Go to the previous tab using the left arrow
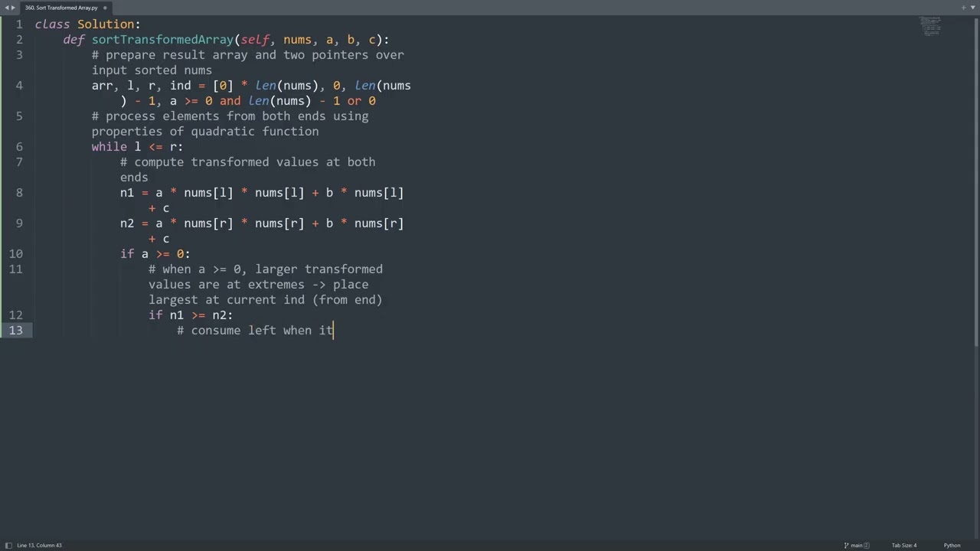The image size is (980, 551). (x=6, y=8)
